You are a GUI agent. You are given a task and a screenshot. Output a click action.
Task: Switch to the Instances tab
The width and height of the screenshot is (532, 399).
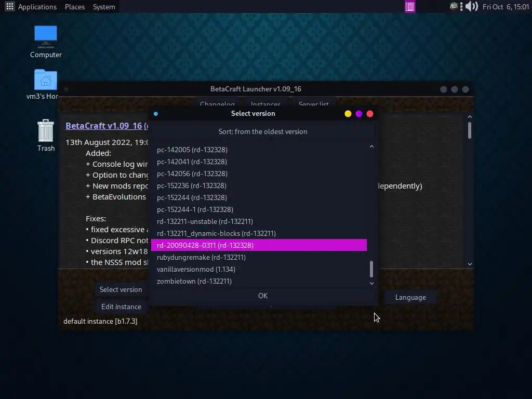265,103
